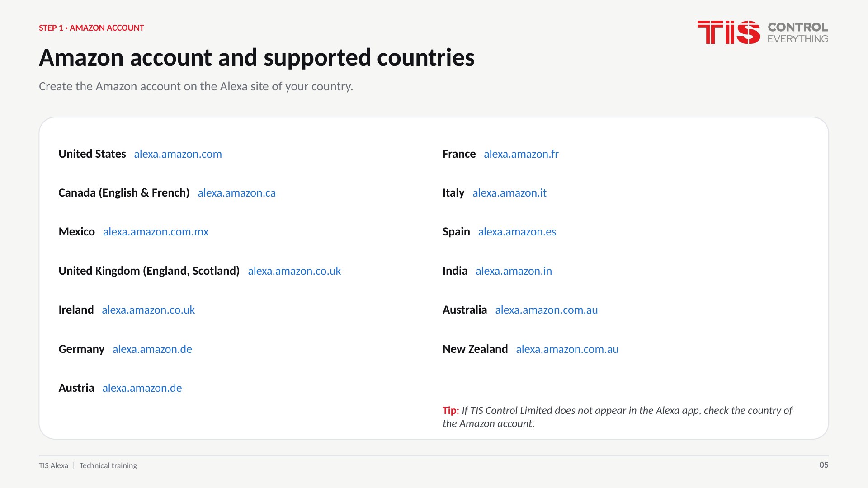Open the India alexa.amazon.in link

coord(514,271)
